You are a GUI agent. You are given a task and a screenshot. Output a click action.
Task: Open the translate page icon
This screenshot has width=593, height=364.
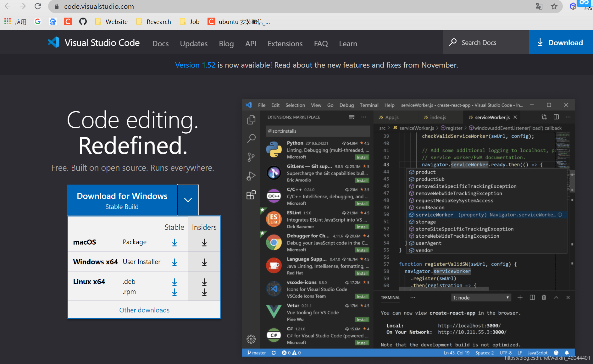tap(539, 6)
